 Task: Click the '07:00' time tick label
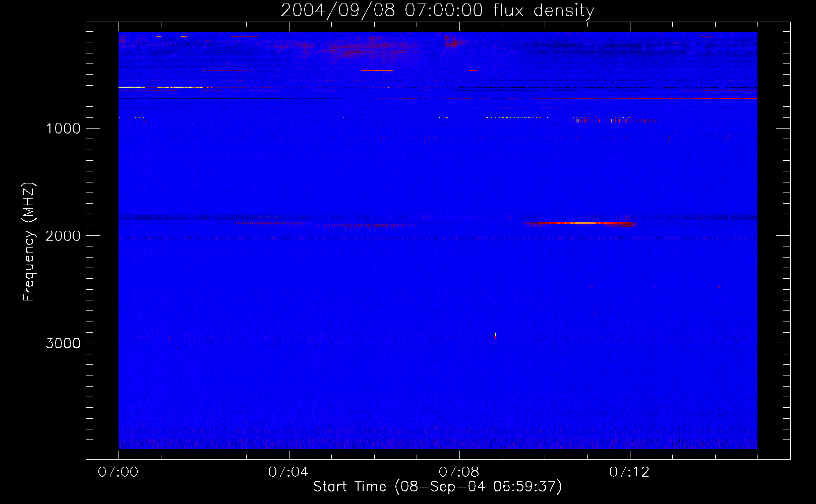pyautogui.click(x=118, y=472)
